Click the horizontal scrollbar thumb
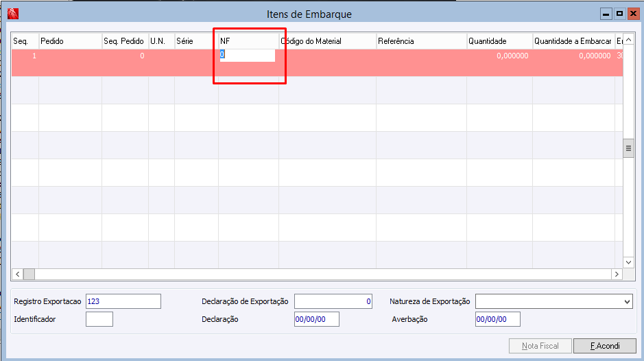This screenshot has width=644, height=361. 29,274
